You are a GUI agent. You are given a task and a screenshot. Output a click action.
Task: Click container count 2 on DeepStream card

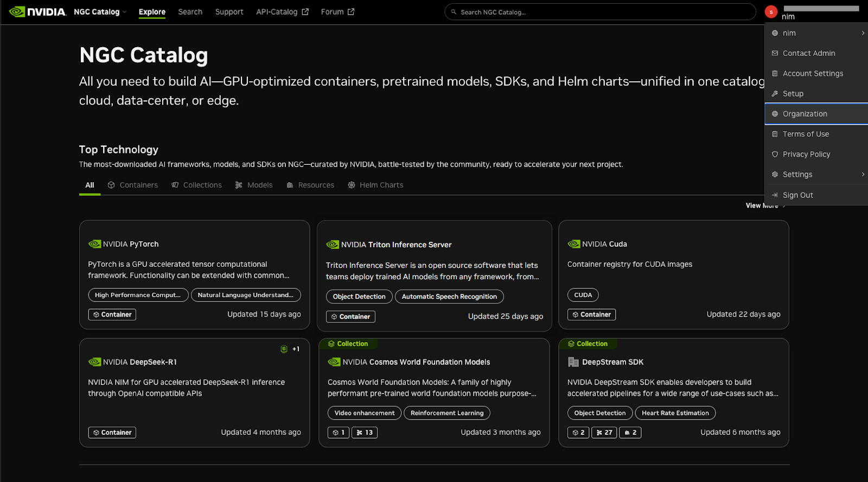click(x=578, y=433)
